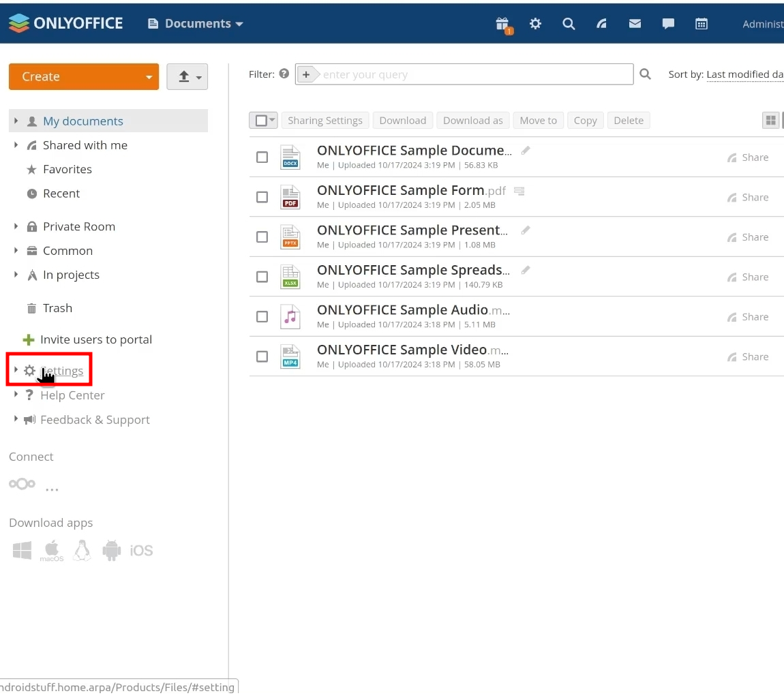Expand the Feedback & Support section
784x700 pixels.
16,419
